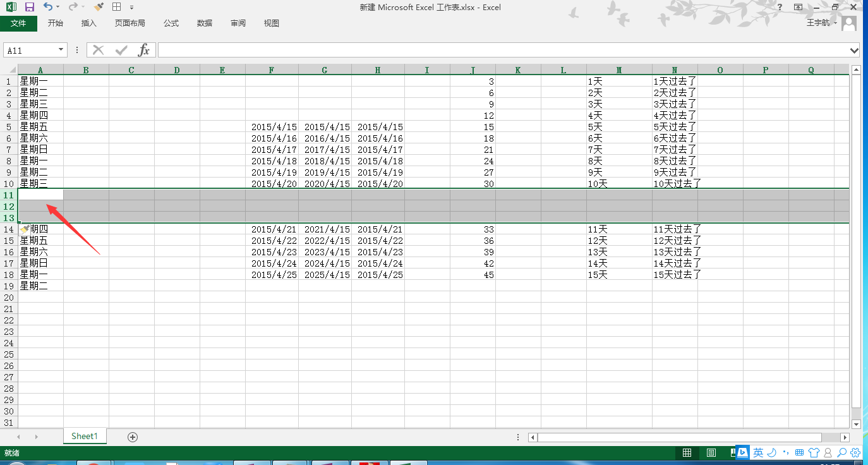
Task: Open Page Layout view from status bar
Action: pos(711,452)
